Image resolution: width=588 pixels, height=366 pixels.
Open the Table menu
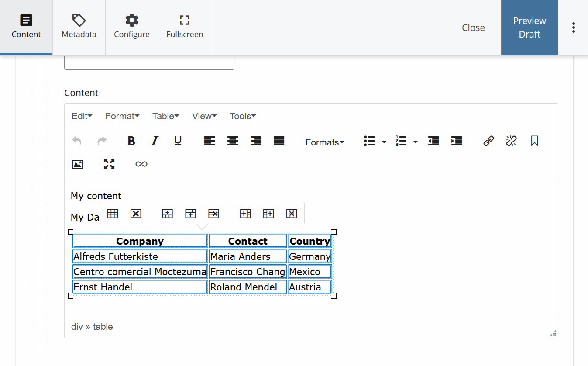pos(165,116)
